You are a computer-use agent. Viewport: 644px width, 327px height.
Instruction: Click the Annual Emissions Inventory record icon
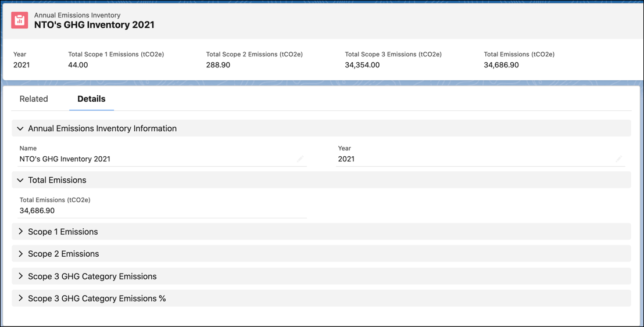(20, 20)
